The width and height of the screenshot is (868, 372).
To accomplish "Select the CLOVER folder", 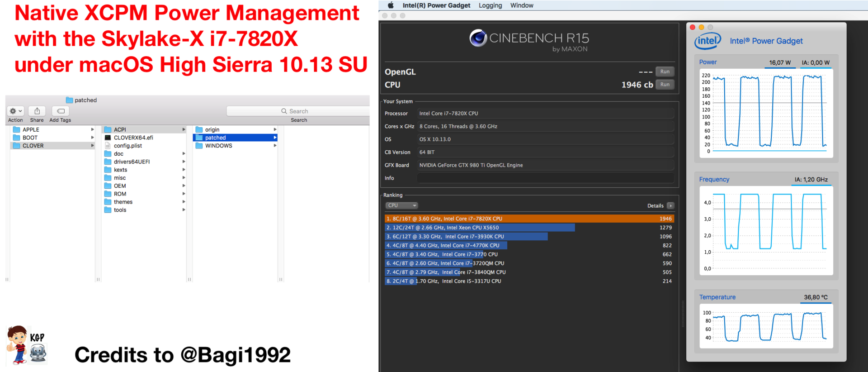I will (52, 146).
